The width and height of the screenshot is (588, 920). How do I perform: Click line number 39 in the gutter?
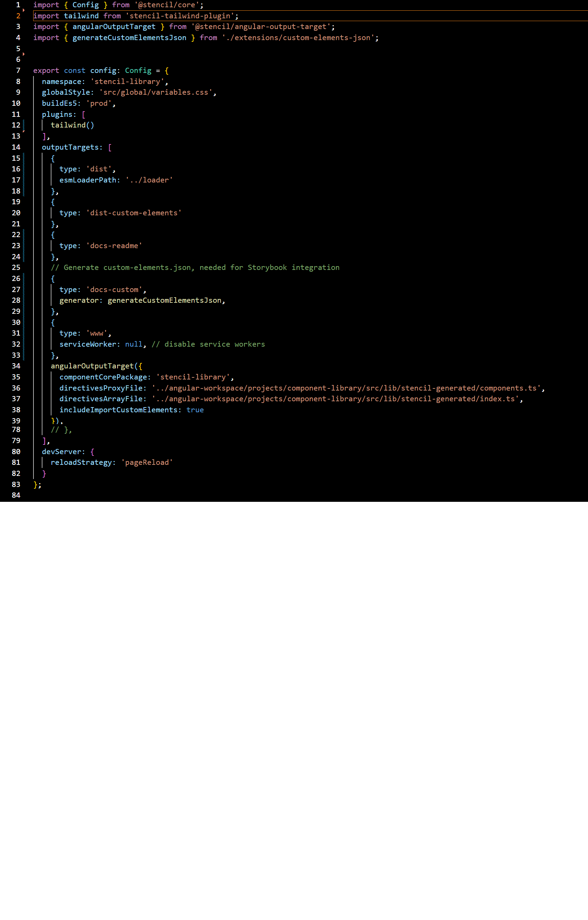coord(16,421)
